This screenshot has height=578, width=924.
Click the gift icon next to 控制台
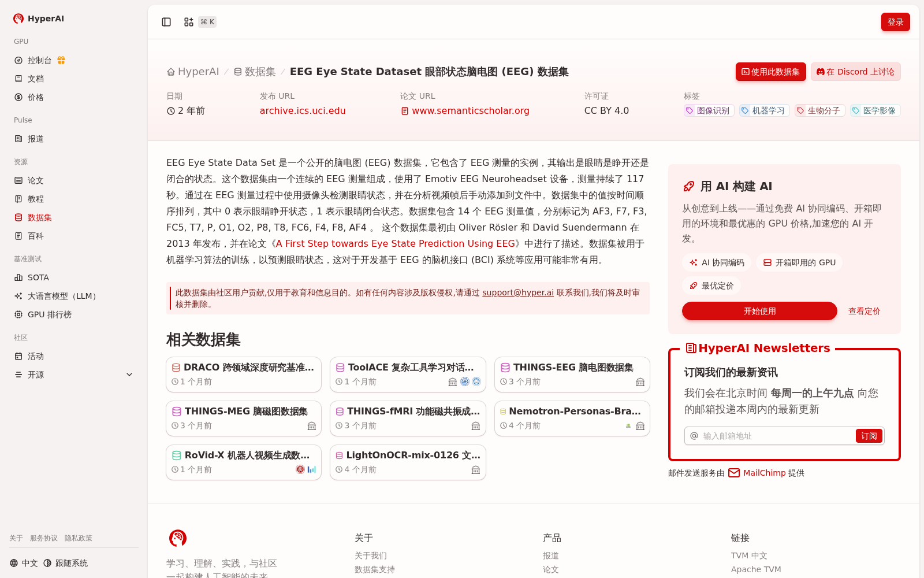tap(61, 60)
